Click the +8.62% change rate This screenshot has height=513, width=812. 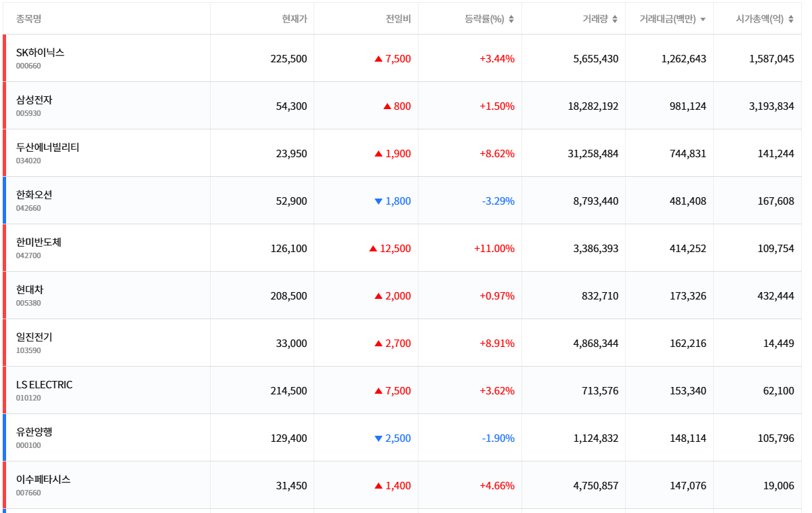pos(497,153)
